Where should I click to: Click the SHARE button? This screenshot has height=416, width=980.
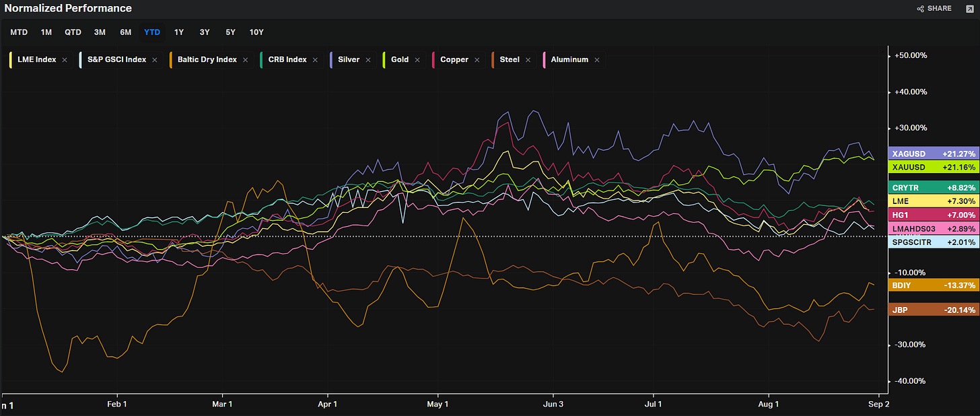pos(934,9)
